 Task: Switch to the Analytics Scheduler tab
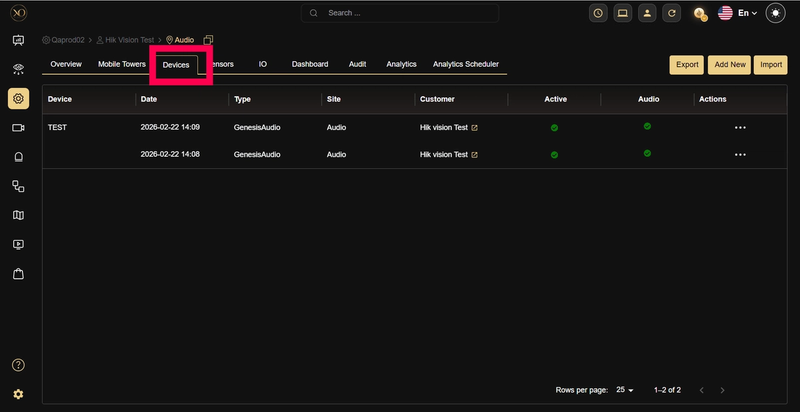(x=466, y=64)
